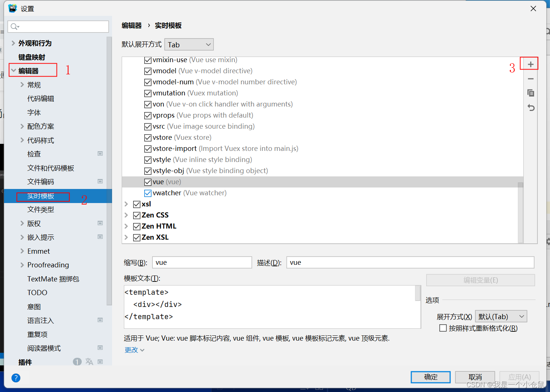The height and width of the screenshot is (392, 550).
Task: Uncheck the vue template checkbox
Action: [x=148, y=182]
